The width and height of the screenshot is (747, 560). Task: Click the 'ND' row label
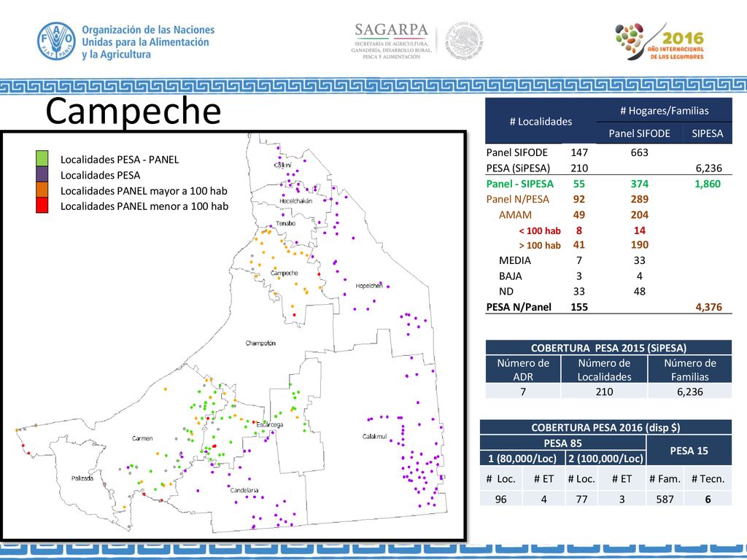tap(506, 292)
